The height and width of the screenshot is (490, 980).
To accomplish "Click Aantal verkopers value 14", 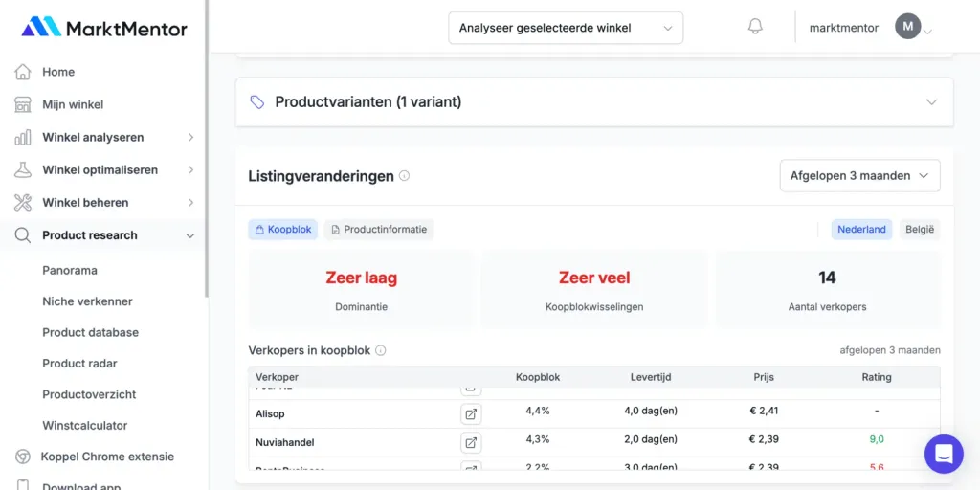I will 827,278.
